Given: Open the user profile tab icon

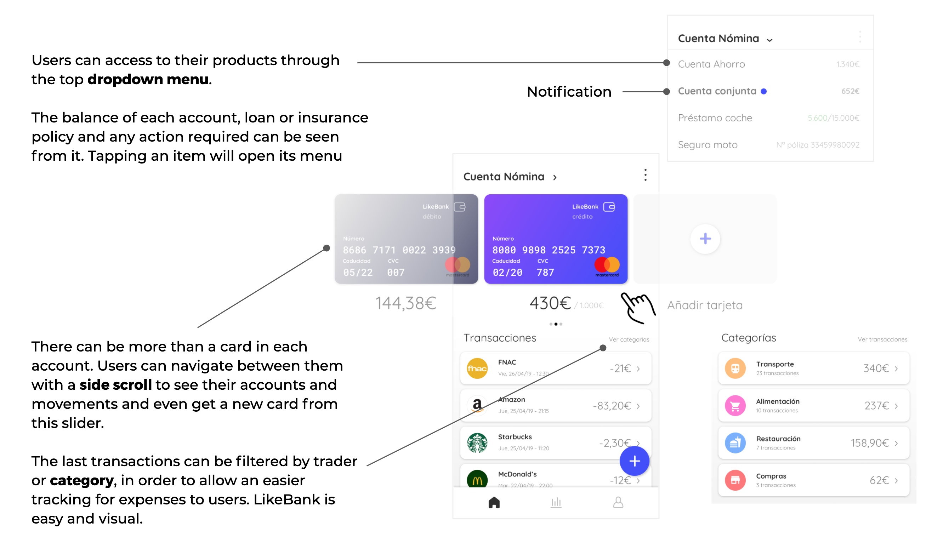Looking at the screenshot, I should coord(618,502).
